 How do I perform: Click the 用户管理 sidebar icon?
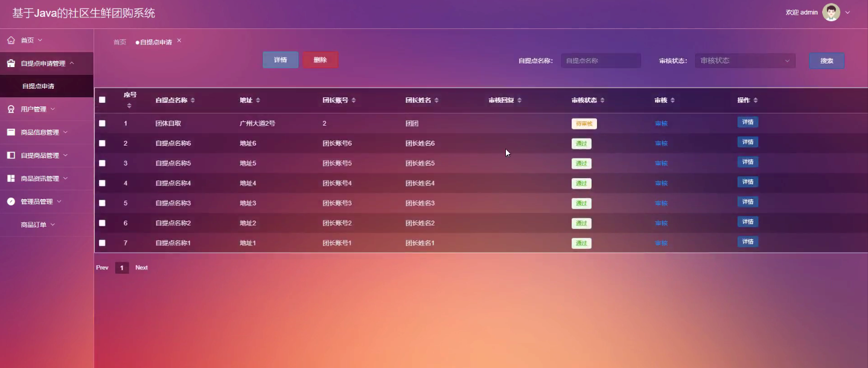click(x=11, y=109)
